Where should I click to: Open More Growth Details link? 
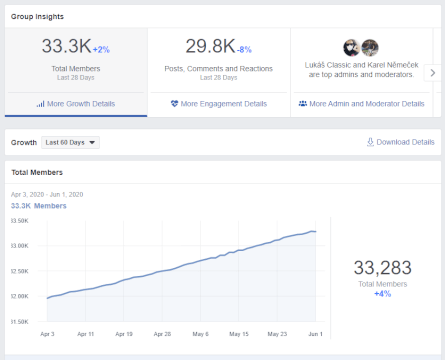(x=81, y=104)
